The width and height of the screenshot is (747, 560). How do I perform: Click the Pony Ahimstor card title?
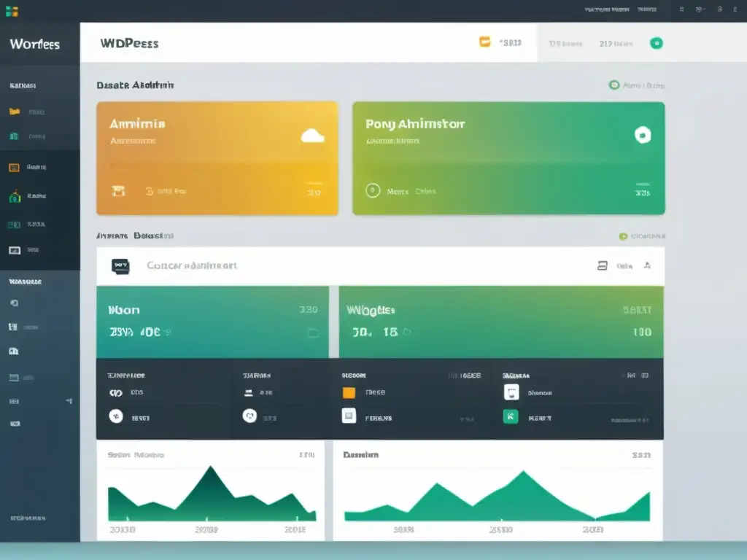tap(415, 124)
